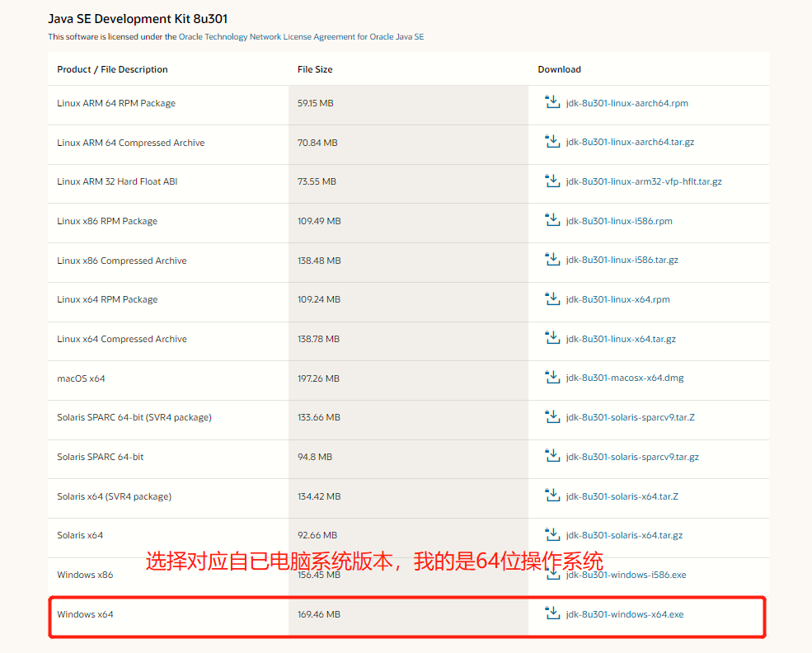Viewport: 812px width, 653px height.
Task: Click download icon for Windows x64 exe
Action: coord(552,613)
